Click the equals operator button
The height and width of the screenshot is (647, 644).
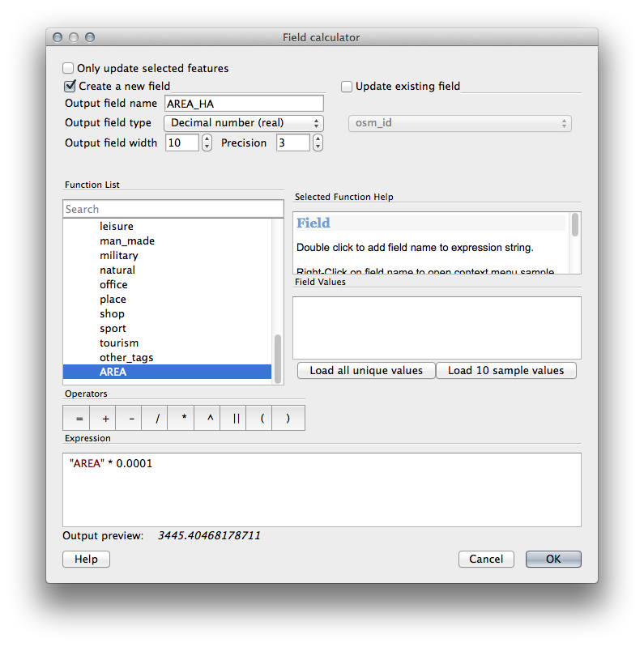click(79, 418)
